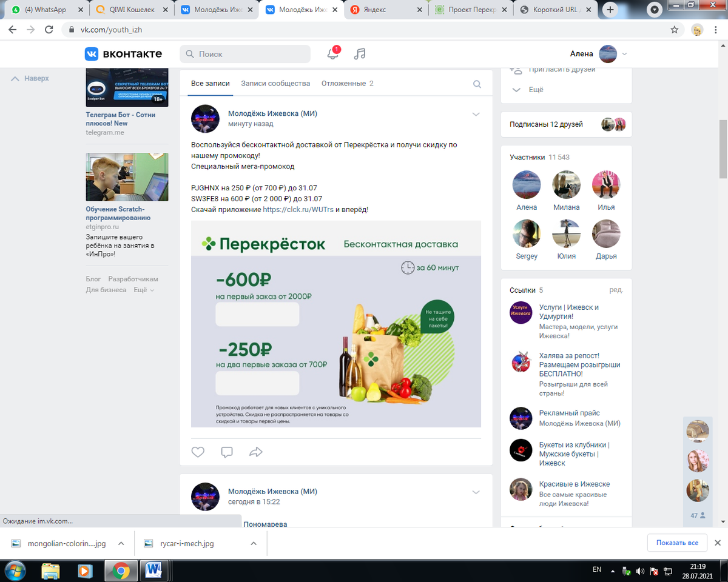The image size is (728, 582).
Task: Open Chrome profile avatar in toolbar
Action: point(698,29)
